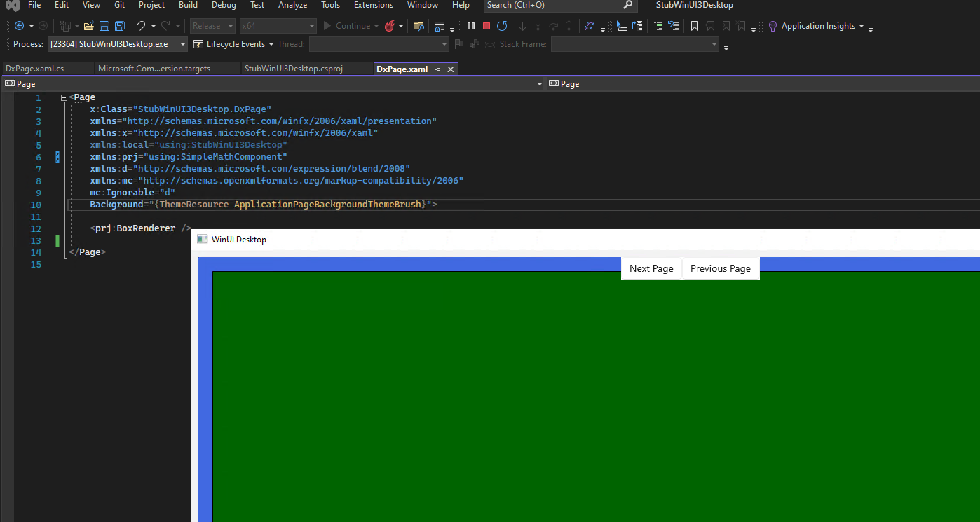
Task: Click the prj:BoxRenderer line of code
Action: click(140, 228)
